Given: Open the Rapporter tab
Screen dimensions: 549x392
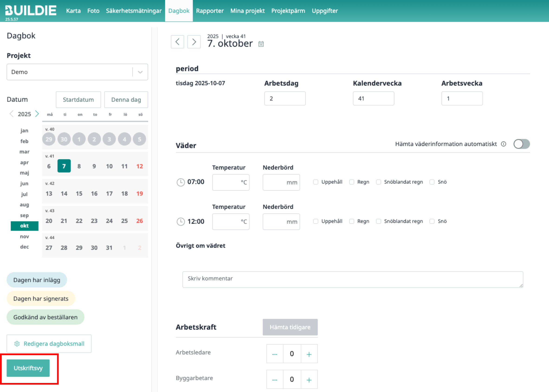Looking at the screenshot, I should pyautogui.click(x=210, y=11).
